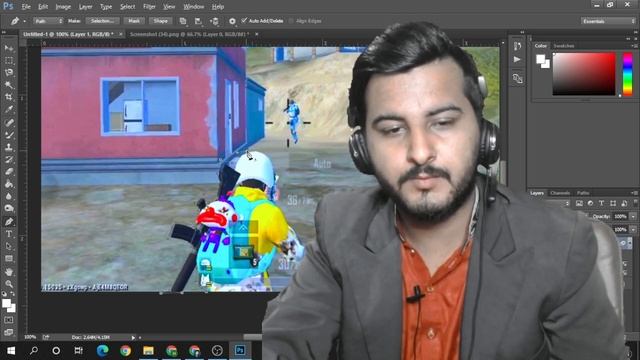Open the Actions panel play icon

coord(517,60)
